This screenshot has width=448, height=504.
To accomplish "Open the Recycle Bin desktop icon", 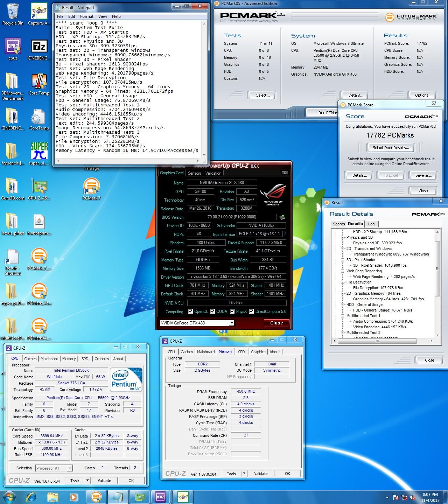I will (x=13, y=14).
